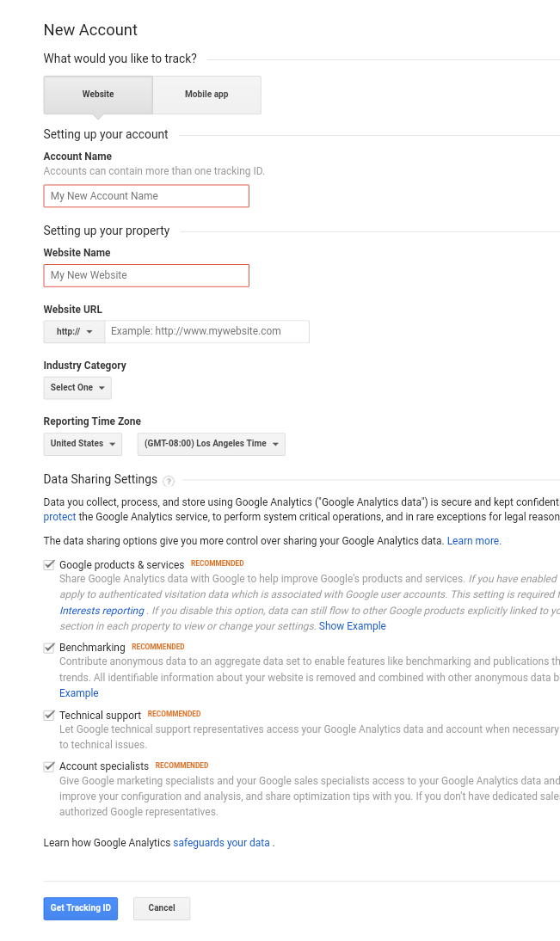Open the http:// protocol dropdown

pos(74,331)
